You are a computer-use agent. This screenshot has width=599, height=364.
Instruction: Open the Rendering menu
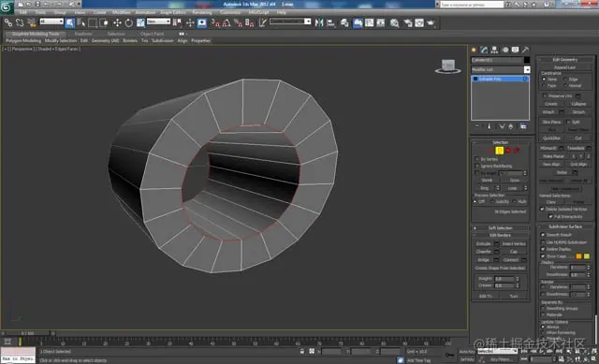coord(202,12)
